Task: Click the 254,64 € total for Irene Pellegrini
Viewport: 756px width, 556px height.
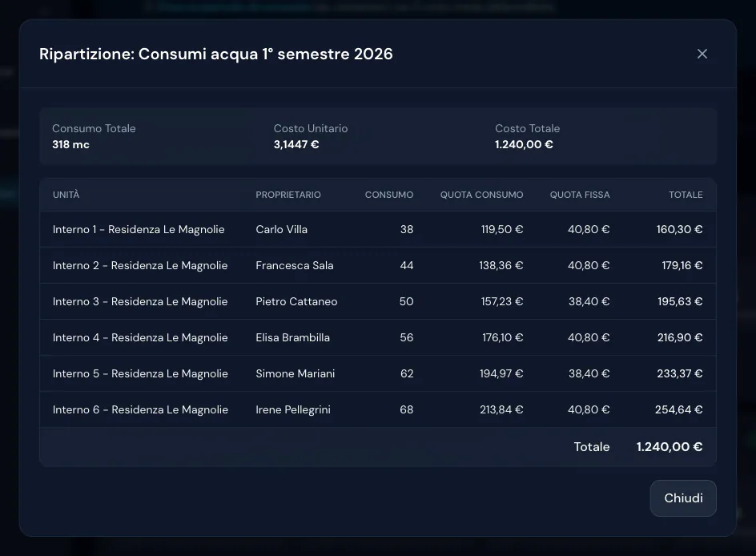Action: point(679,410)
